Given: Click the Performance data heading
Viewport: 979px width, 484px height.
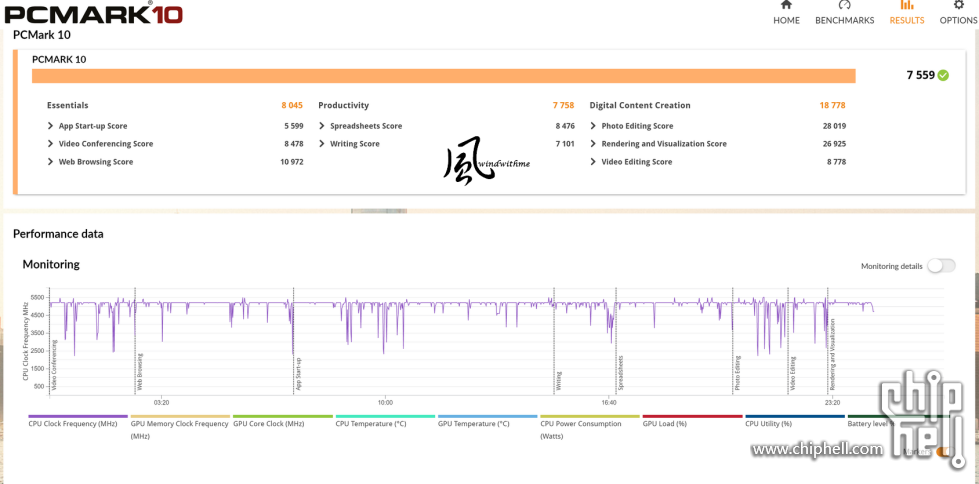Looking at the screenshot, I should (58, 234).
